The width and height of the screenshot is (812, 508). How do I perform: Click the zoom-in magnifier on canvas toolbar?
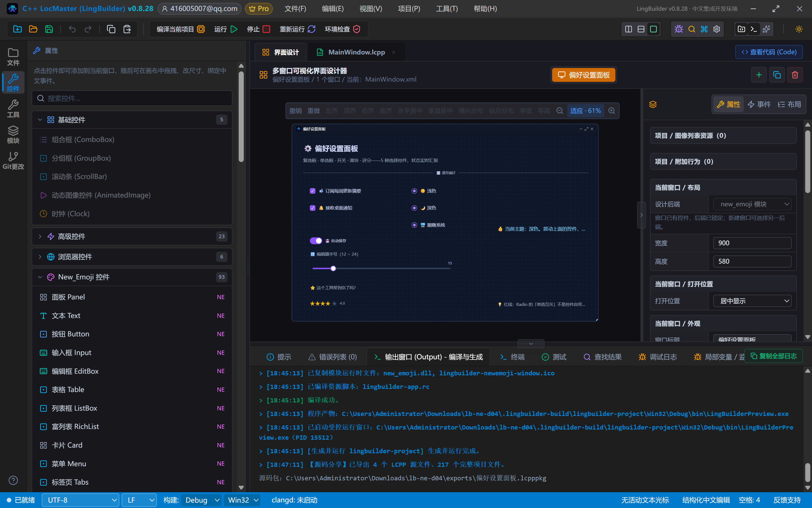612,111
